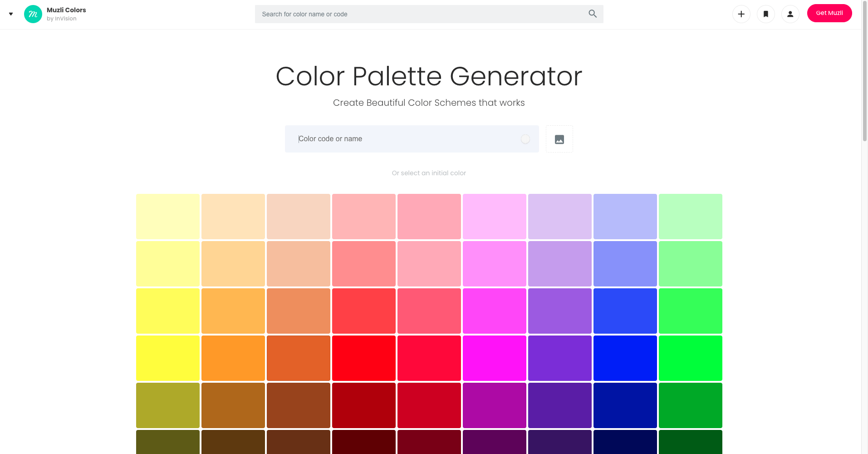Focus the search for color name field

click(x=429, y=14)
